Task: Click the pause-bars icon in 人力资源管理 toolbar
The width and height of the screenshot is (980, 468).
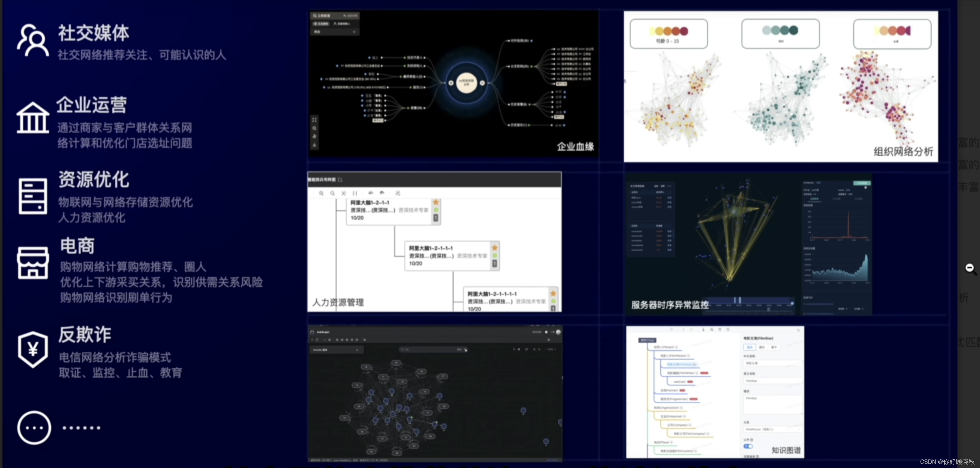Action: (x=354, y=194)
